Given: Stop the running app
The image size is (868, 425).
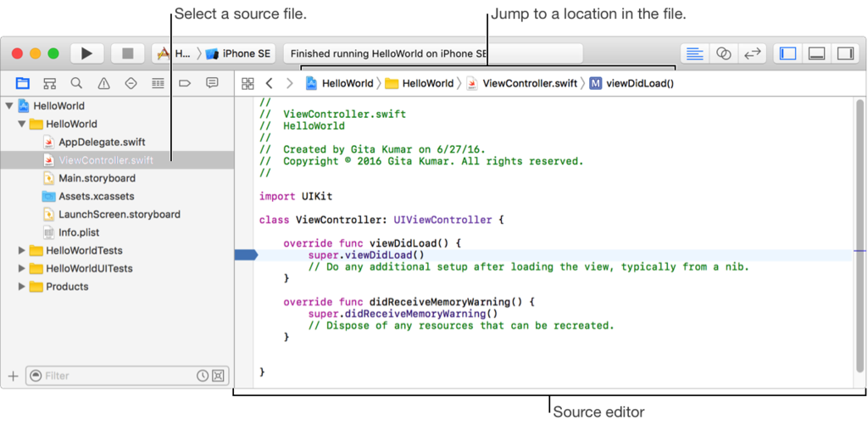Looking at the screenshot, I should 128,53.
